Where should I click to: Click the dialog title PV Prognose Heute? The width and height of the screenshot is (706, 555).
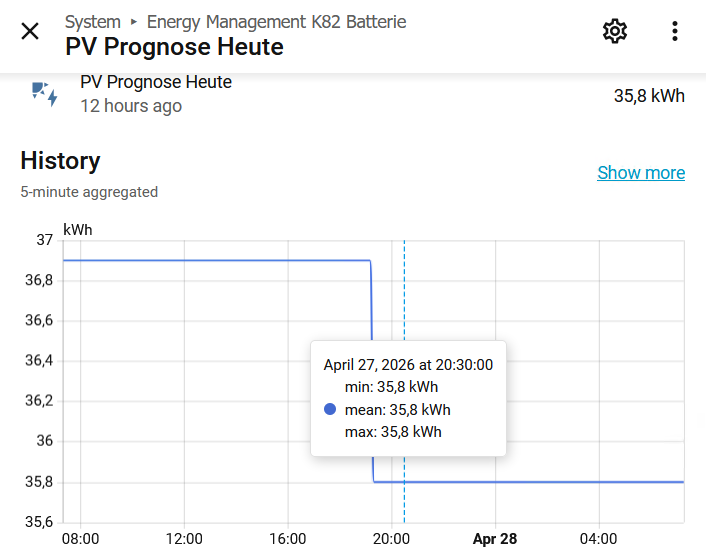[174, 47]
